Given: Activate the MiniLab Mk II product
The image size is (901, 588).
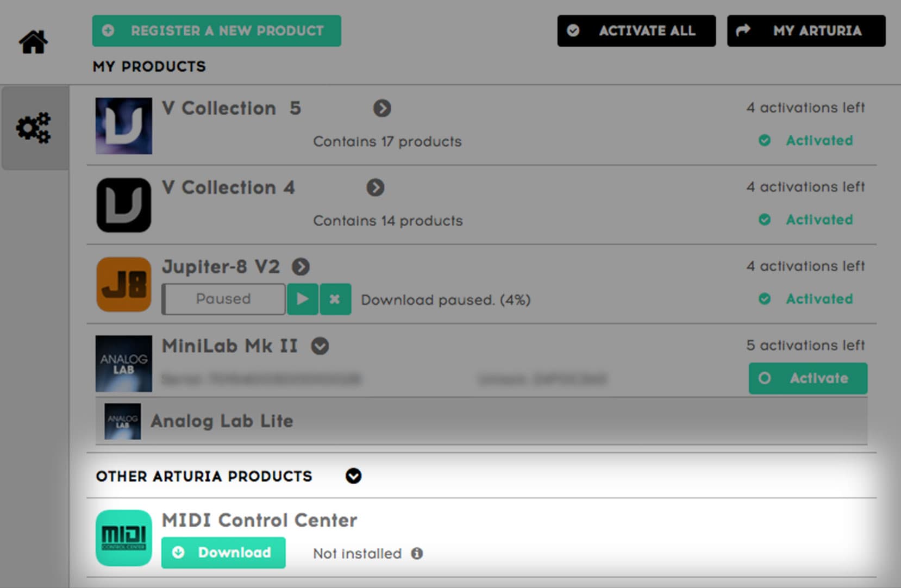Looking at the screenshot, I should [x=808, y=378].
